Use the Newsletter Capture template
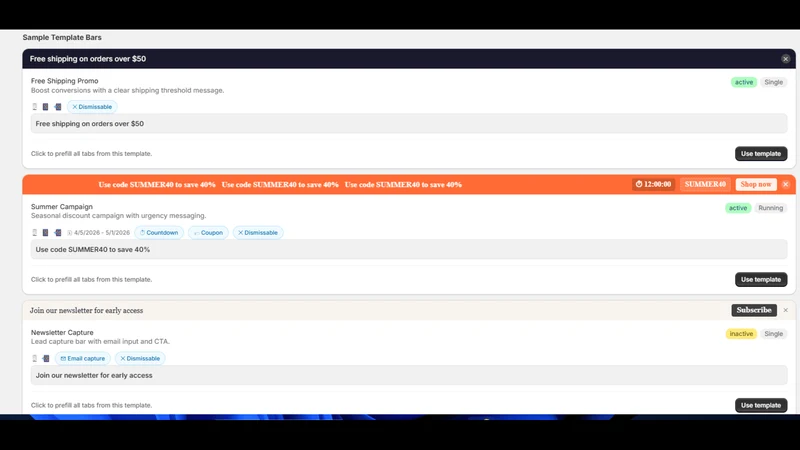Image resolution: width=800 pixels, height=450 pixels. coord(761,405)
